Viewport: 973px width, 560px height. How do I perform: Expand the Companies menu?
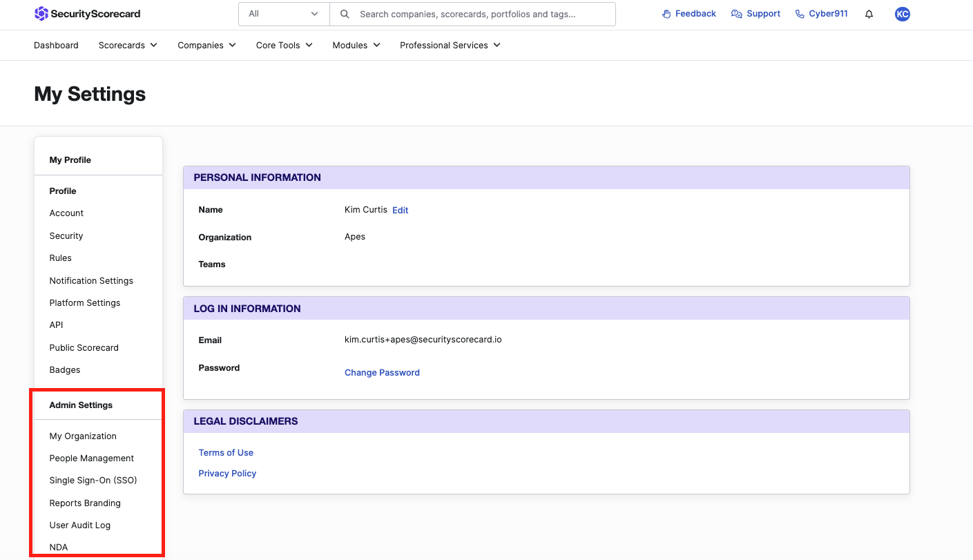tap(206, 45)
